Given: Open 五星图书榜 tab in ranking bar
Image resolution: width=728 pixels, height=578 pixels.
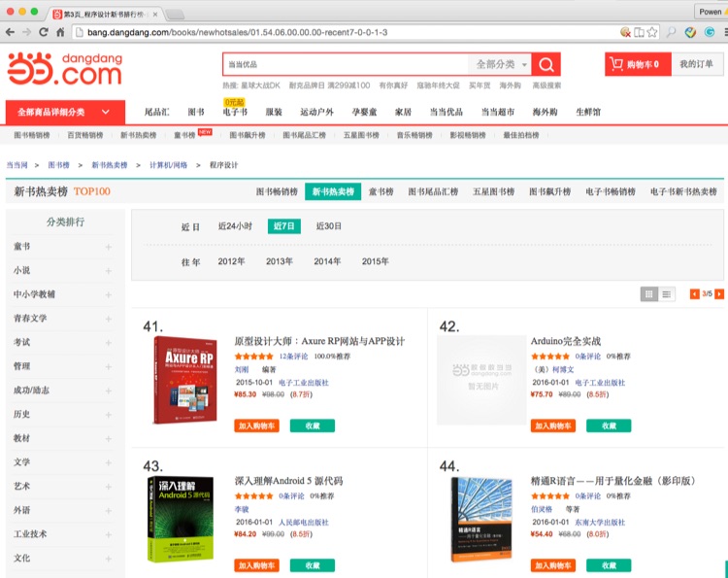Looking at the screenshot, I should point(493,192).
